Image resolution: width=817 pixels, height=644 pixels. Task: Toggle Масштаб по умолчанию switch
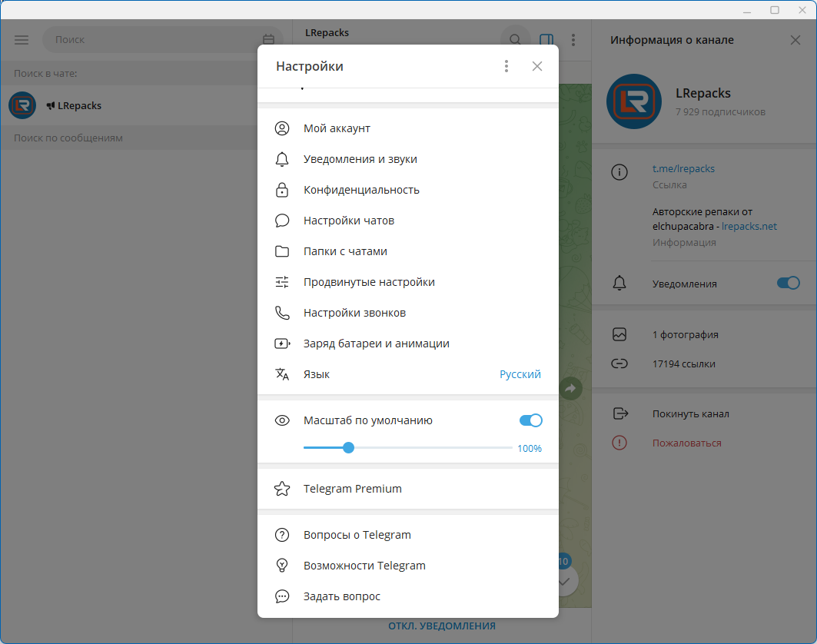pos(530,420)
